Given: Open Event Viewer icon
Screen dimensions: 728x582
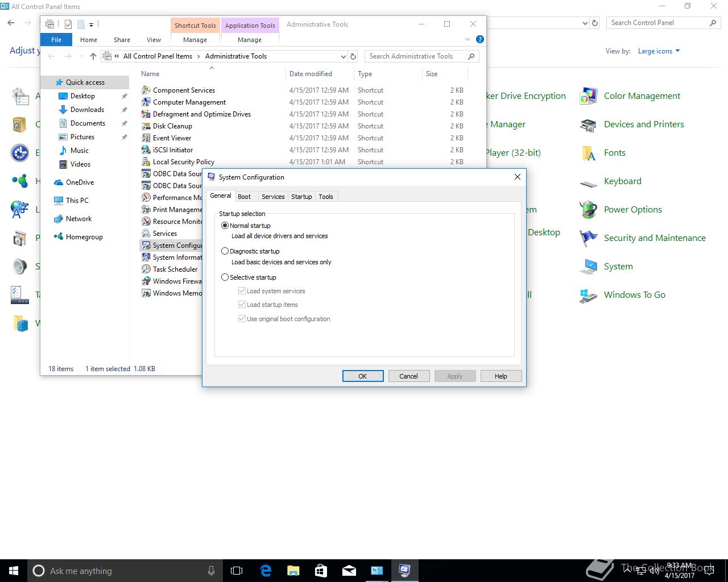Looking at the screenshot, I should [146, 138].
